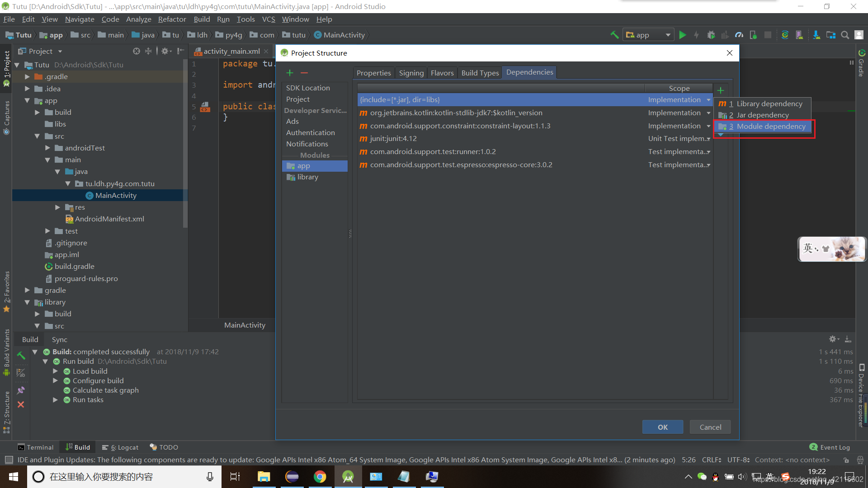Open scope dropdown for constraint-layout dependency
Image resolution: width=868 pixels, height=488 pixels.
point(708,126)
